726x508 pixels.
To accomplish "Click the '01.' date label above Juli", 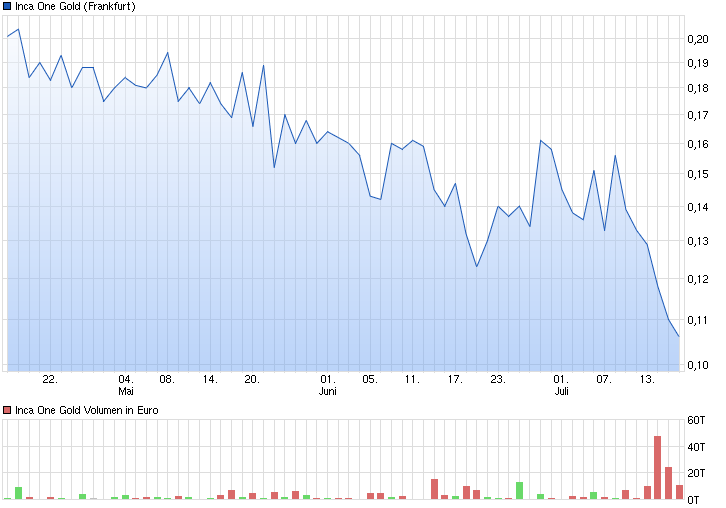I will (x=561, y=380).
